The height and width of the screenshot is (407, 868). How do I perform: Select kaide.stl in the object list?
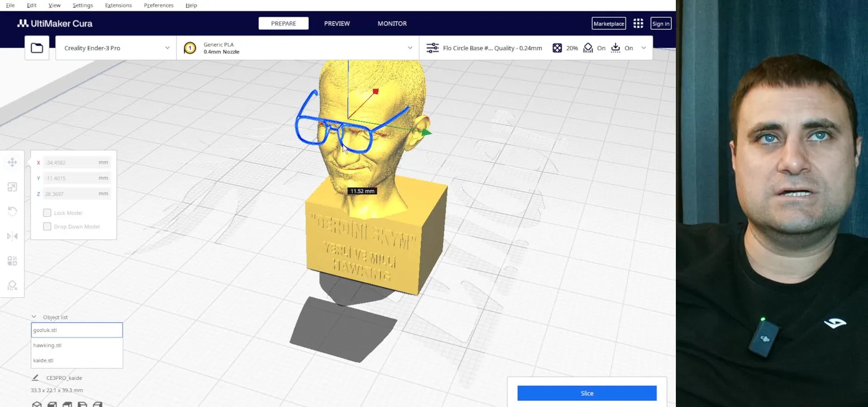[77, 360]
